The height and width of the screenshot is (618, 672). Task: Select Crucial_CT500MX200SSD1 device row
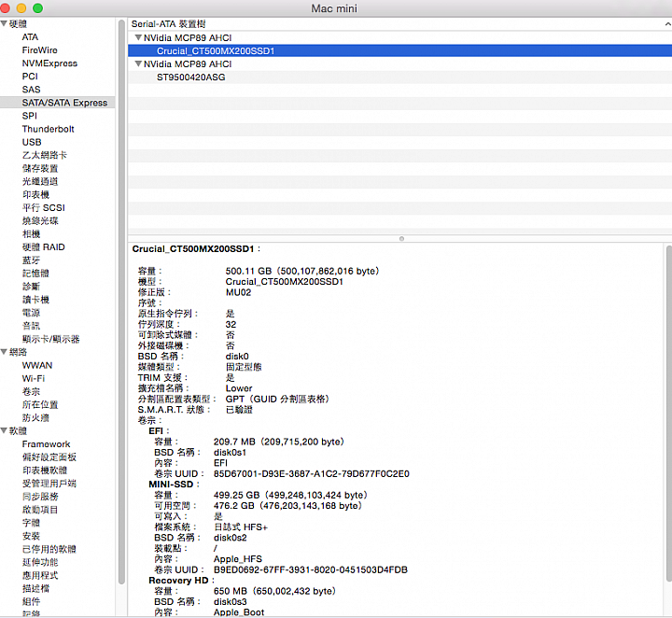click(x=399, y=51)
